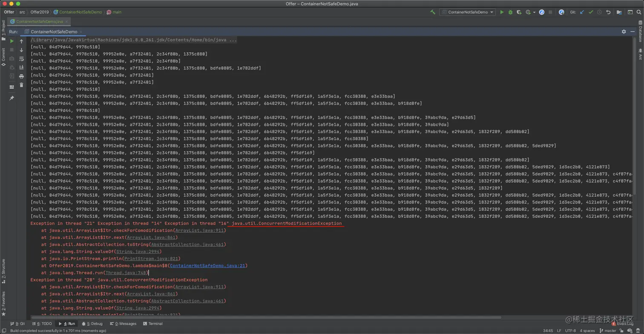The image size is (644, 334).
Task: Click Offer breadcrumb in navigation bar
Action: click(9, 12)
